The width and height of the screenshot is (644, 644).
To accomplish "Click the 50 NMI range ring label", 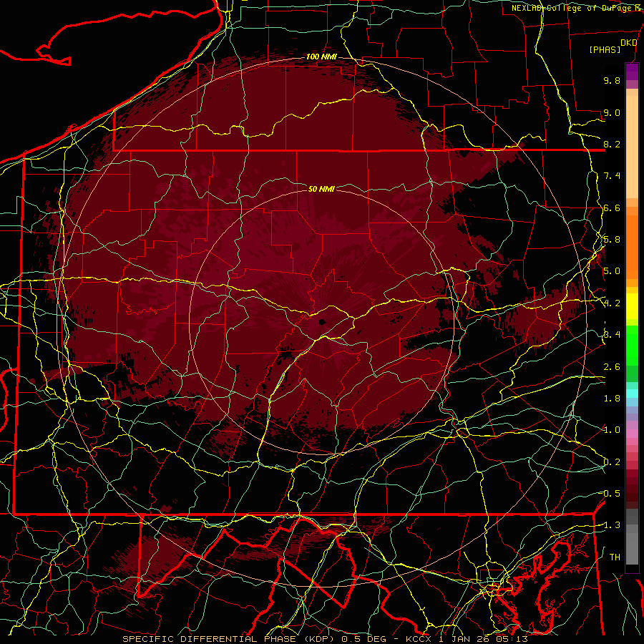I will click(321, 189).
